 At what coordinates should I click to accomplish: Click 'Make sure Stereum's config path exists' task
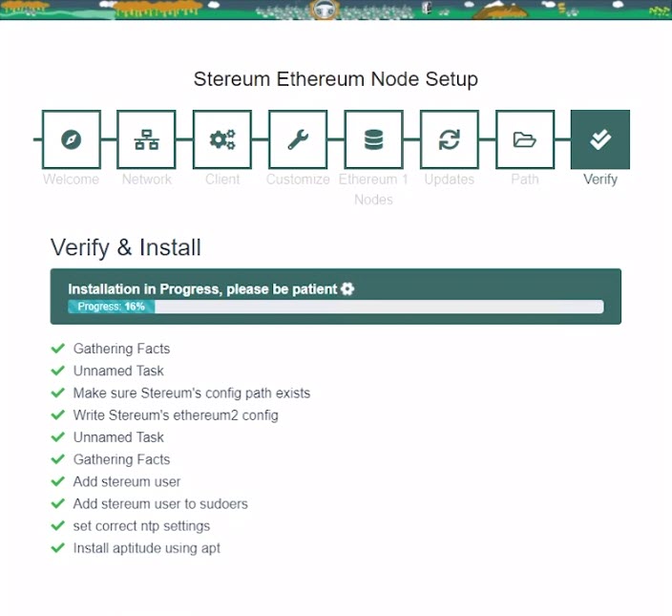point(192,393)
